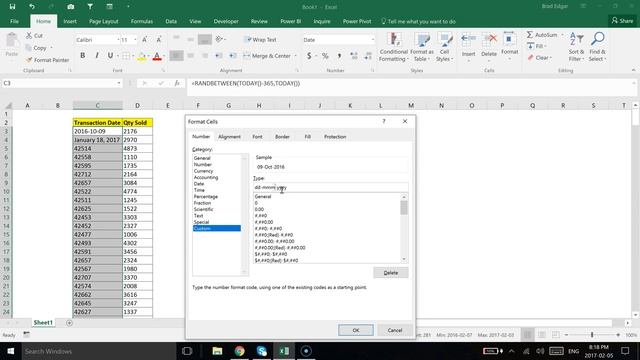Open the Number Format dropdown showing Date

point(373,40)
